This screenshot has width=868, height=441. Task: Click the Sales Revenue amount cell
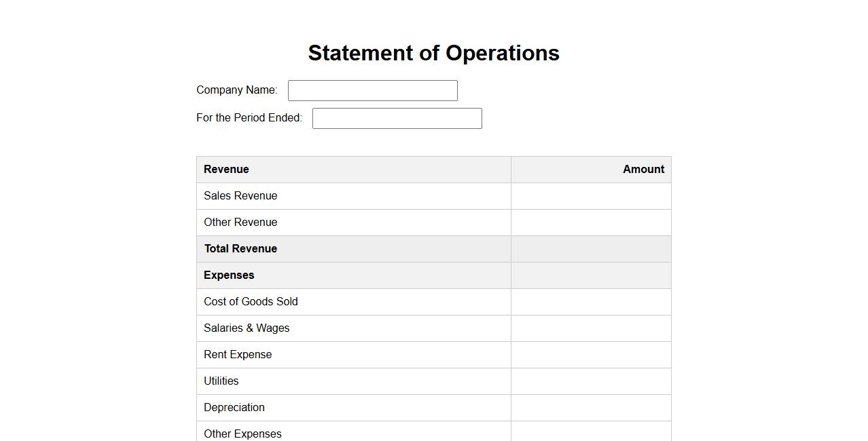pos(591,196)
